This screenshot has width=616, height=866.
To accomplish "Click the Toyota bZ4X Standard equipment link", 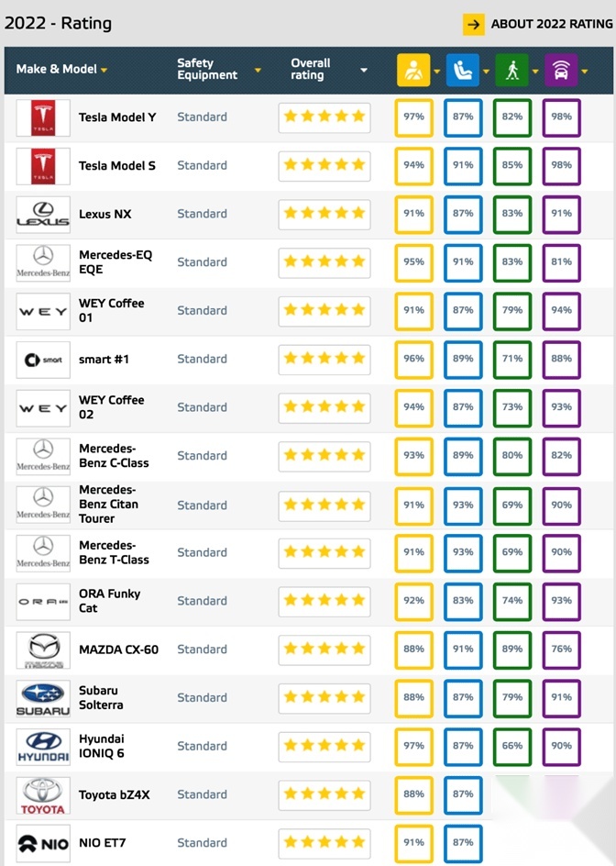I will click(x=202, y=794).
